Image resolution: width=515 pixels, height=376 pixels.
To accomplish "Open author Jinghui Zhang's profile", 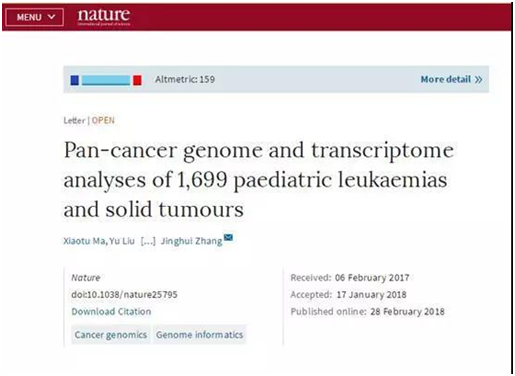I will click(x=191, y=241).
